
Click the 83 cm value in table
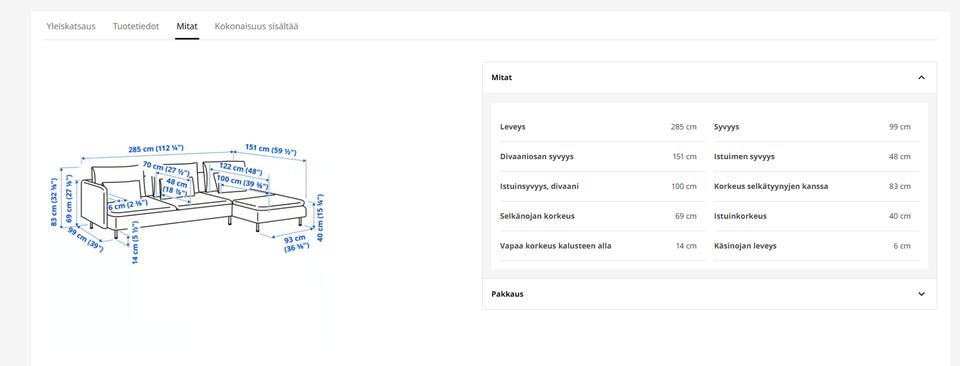899,186
